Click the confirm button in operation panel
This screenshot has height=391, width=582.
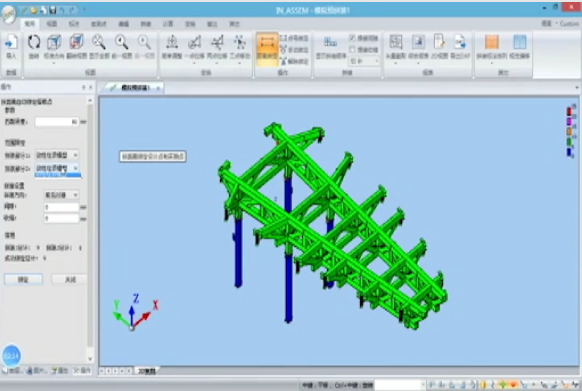tap(23, 279)
